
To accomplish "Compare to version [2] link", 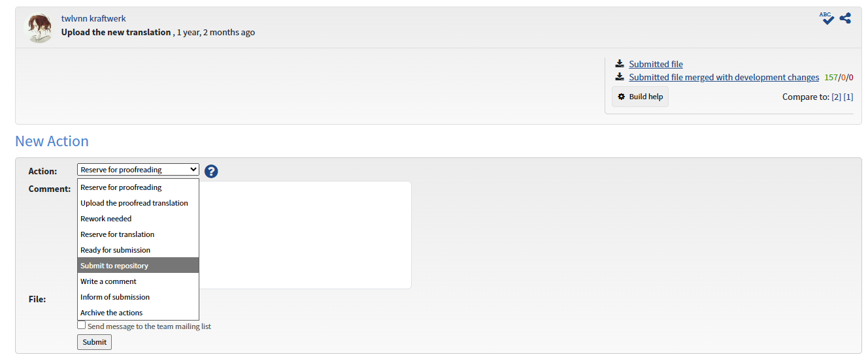I will point(836,97).
